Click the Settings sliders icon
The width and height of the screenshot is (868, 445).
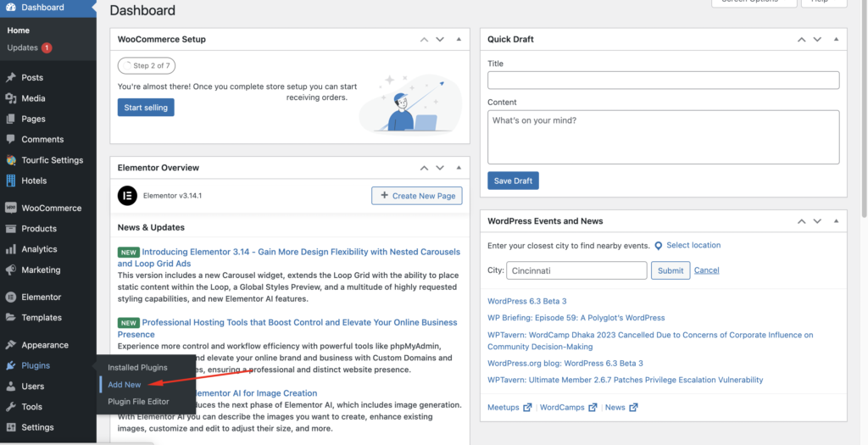click(10, 426)
